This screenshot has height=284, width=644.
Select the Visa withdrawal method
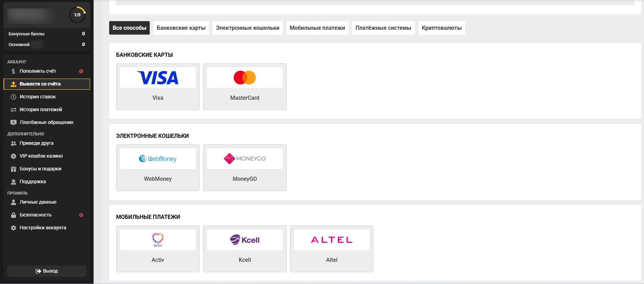[158, 87]
